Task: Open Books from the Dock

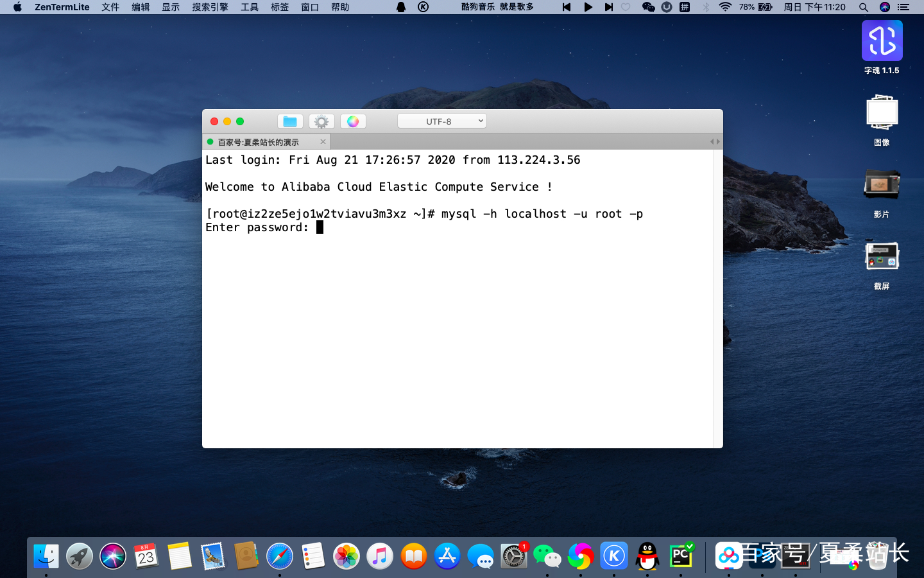Action: (x=414, y=556)
